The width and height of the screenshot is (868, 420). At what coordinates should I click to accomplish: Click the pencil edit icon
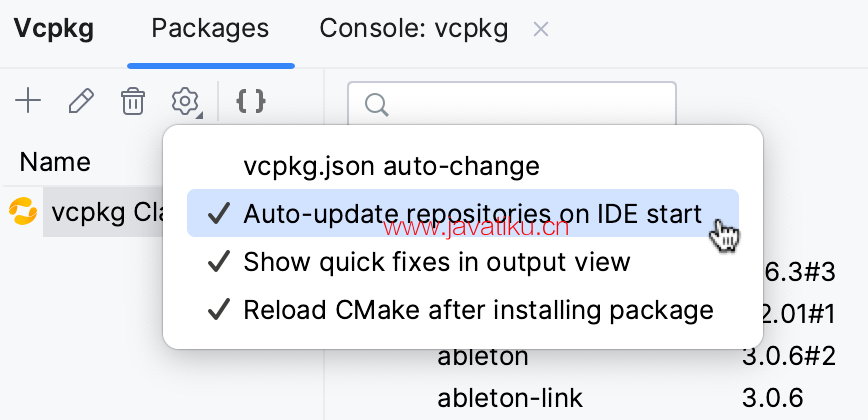point(81,102)
